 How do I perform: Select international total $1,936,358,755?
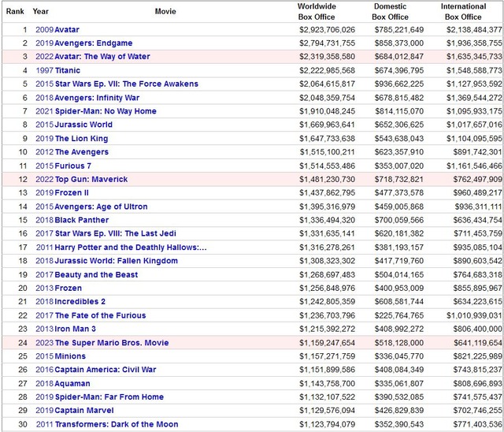click(x=474, y=43)
